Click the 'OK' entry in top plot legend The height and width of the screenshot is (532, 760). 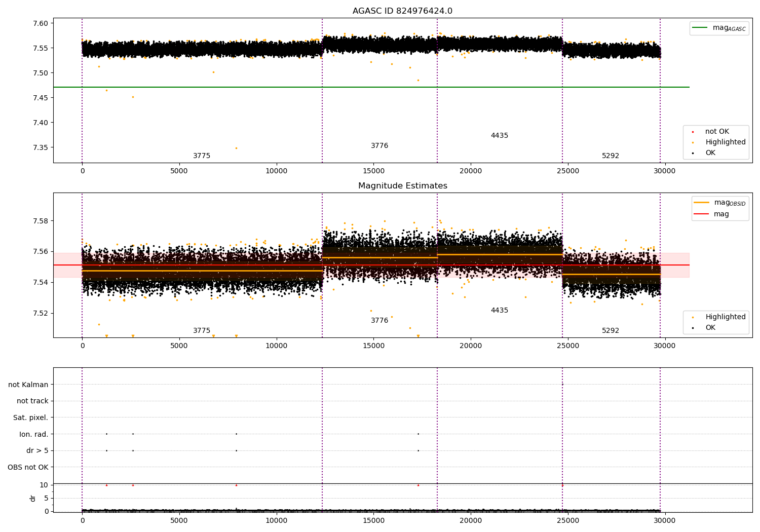pos(704,153)
